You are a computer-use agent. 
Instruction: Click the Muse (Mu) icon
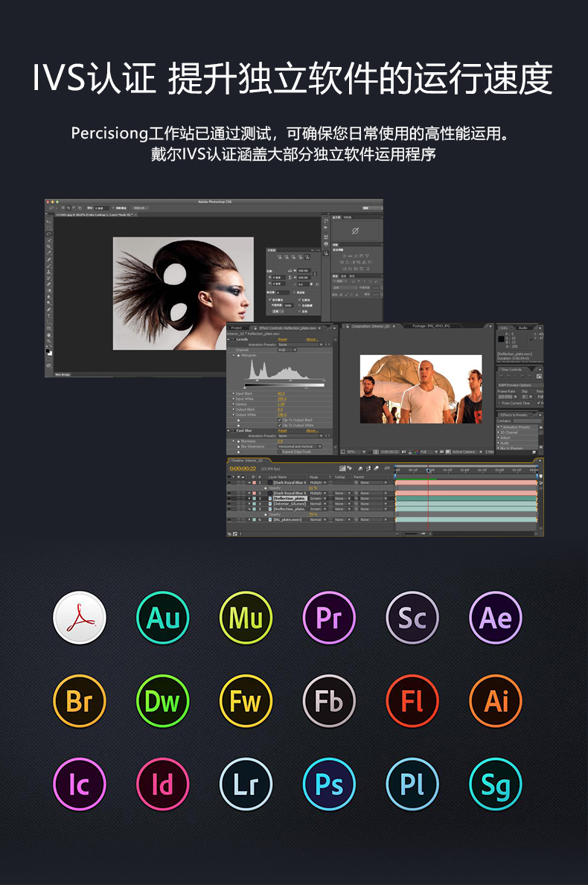click(x=246, y=618)
